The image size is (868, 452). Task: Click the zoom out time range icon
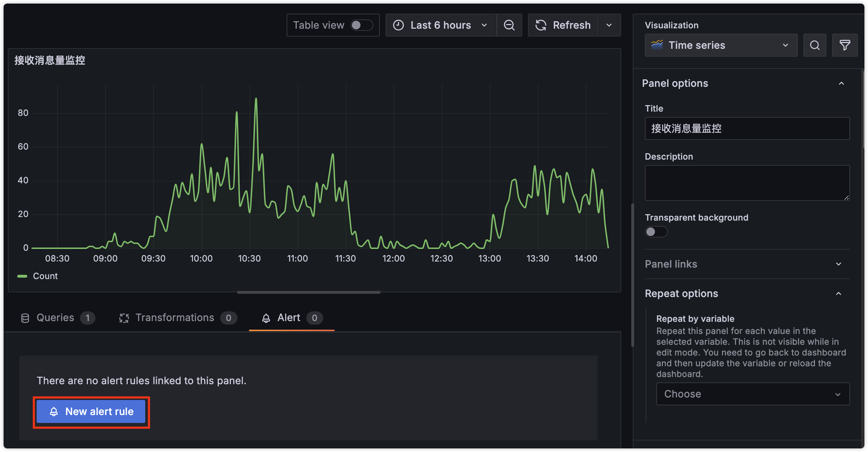509,25
